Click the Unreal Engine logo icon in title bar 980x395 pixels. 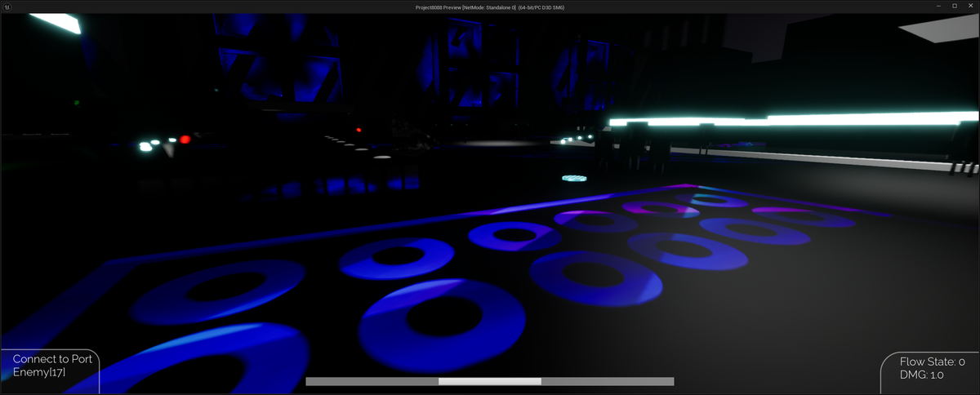click(6, 7)
